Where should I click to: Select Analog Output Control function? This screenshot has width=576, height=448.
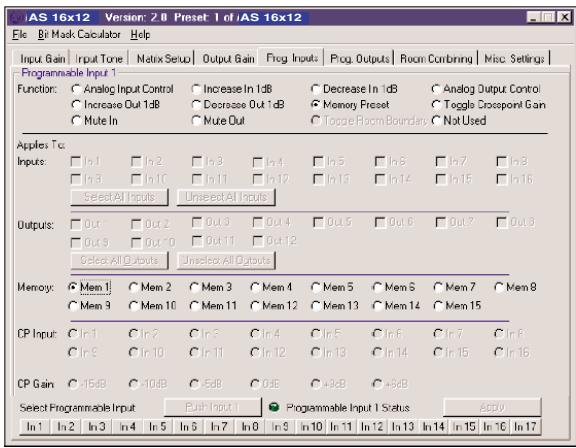tap(486, 89)
